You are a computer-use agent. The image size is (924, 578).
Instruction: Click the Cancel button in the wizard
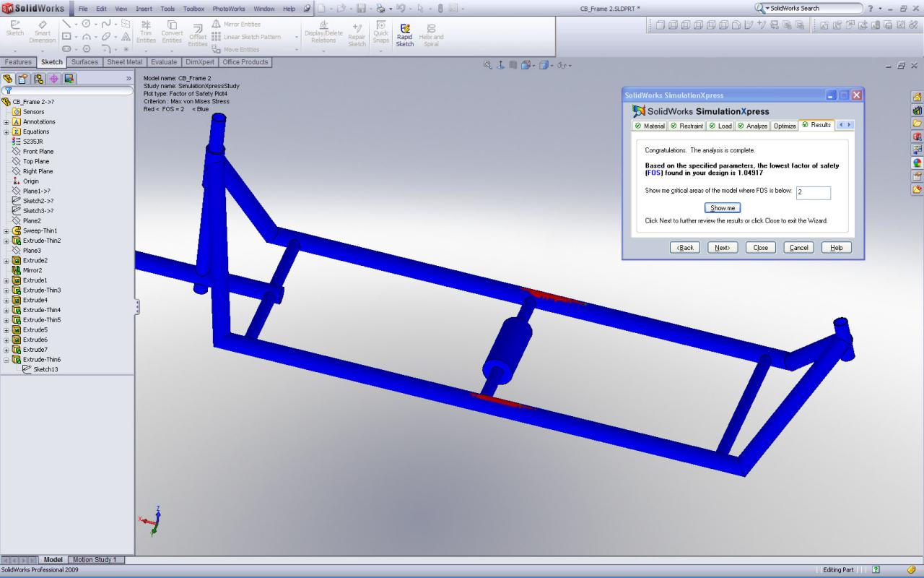799,248
